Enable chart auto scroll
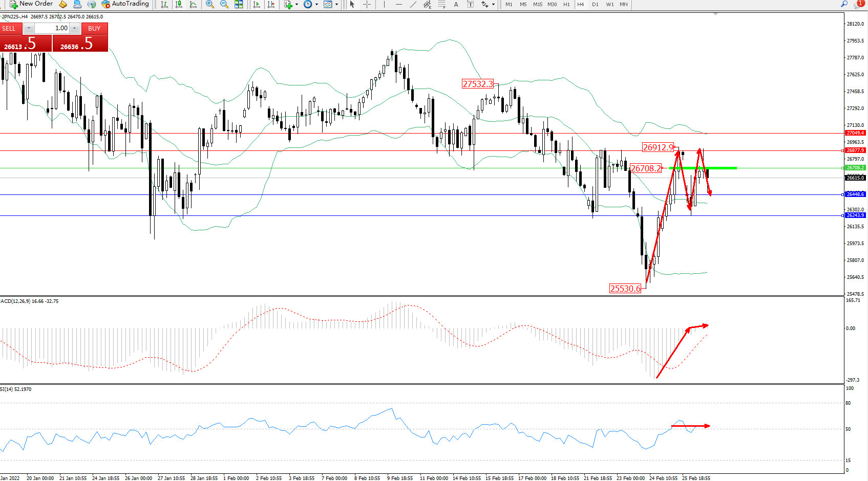The image size is (868, 481). [x=257, y=4]
